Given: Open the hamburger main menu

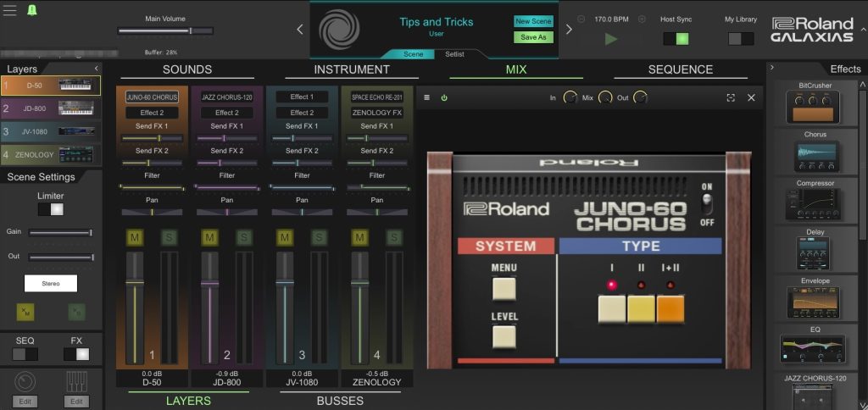Looking at the screenshot, I should [9, 9].
